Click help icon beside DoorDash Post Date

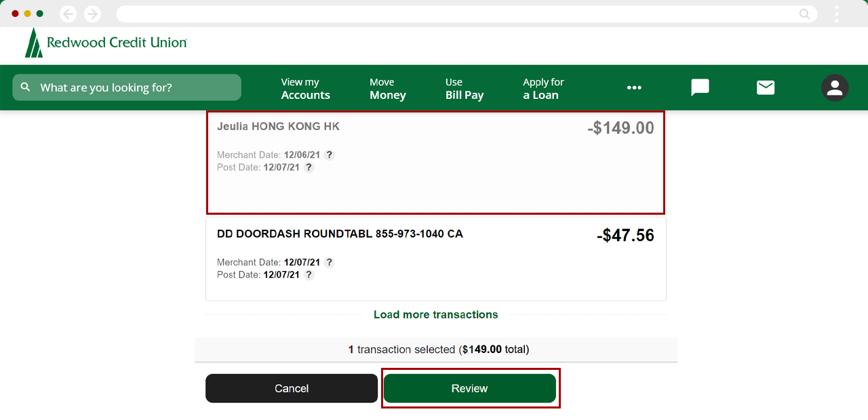[x=309, y=275]
